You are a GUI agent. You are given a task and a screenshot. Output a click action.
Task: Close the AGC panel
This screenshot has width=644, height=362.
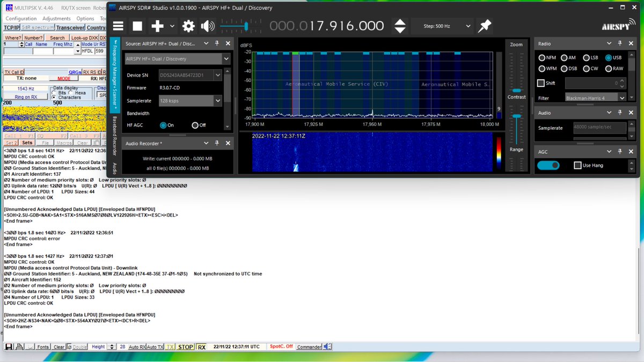(x=630, y=152)
